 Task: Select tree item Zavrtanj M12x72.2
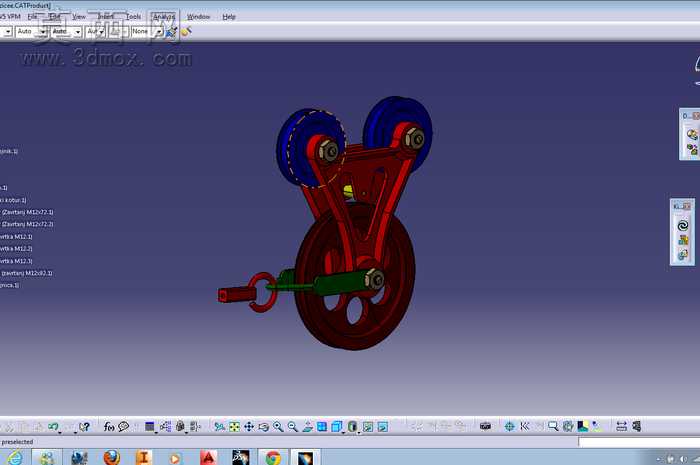(27, 224)
